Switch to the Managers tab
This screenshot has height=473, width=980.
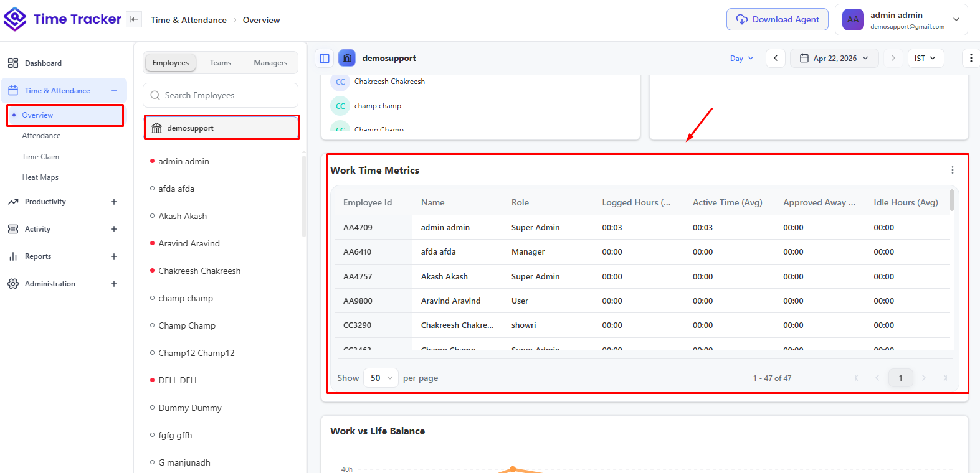pyautogui.click(x=270, y=63)
